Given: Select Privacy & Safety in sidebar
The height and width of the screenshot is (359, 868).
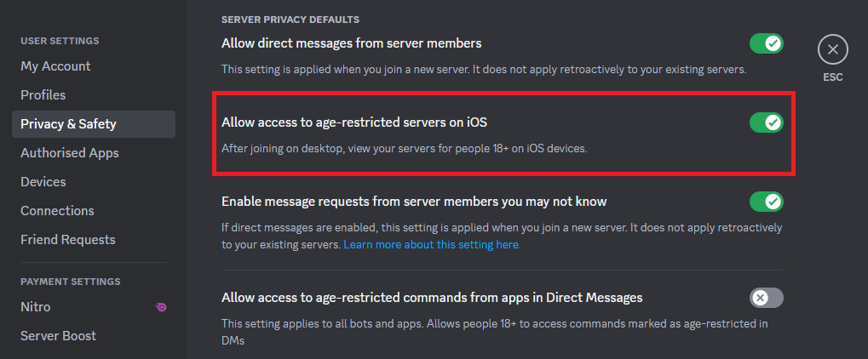Looking at the screenshot, I should click(x=68, y=124).
